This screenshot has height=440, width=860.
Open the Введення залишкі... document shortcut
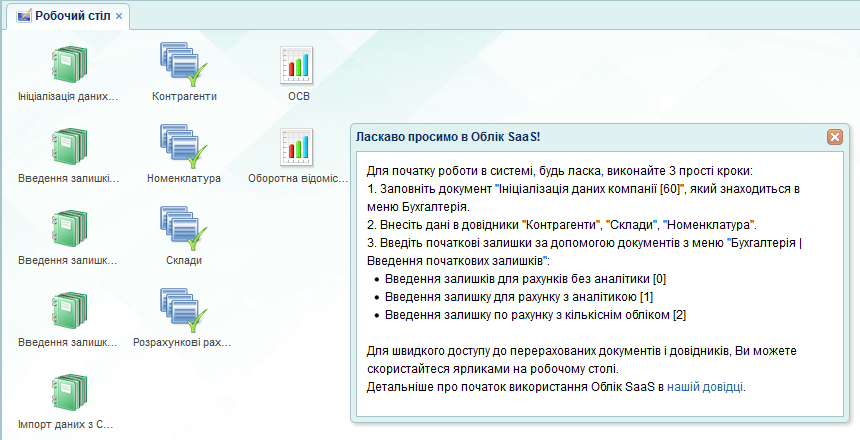tap(69, 147)
